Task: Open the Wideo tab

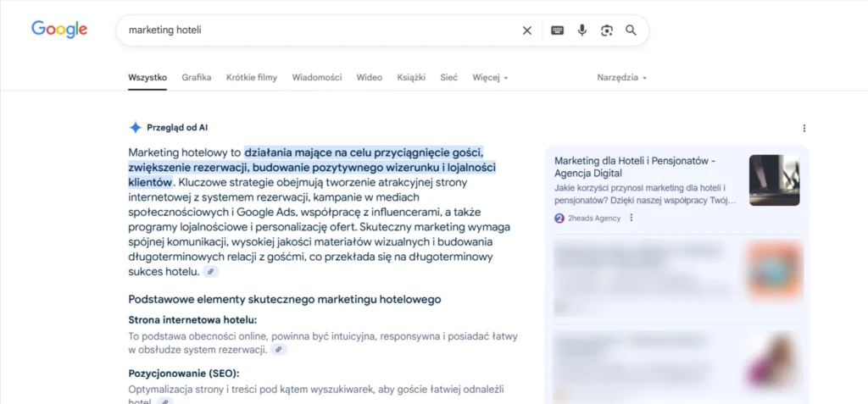Action: click(x=370, y=77)
